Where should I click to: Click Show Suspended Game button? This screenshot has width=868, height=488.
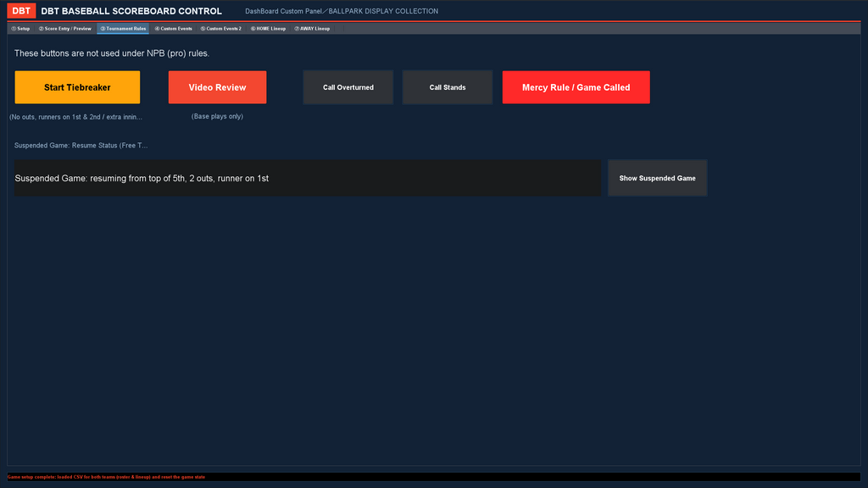point(657,178)
